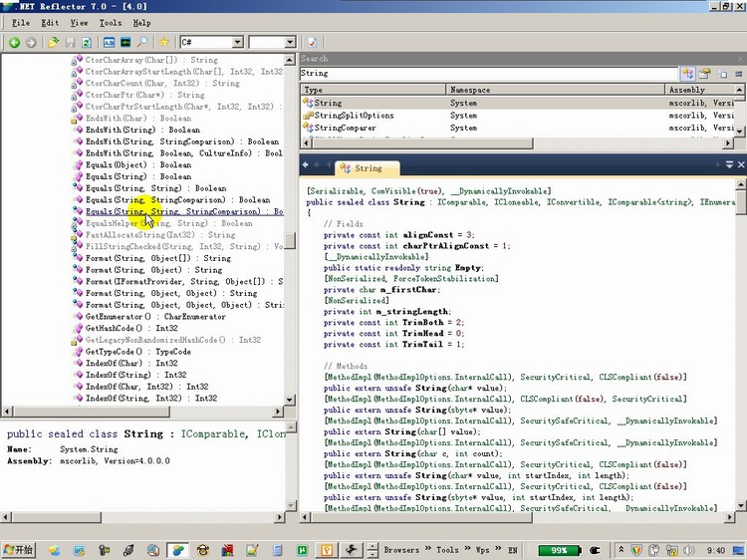Click the Refresh toolbar icon

click(87, 43)
